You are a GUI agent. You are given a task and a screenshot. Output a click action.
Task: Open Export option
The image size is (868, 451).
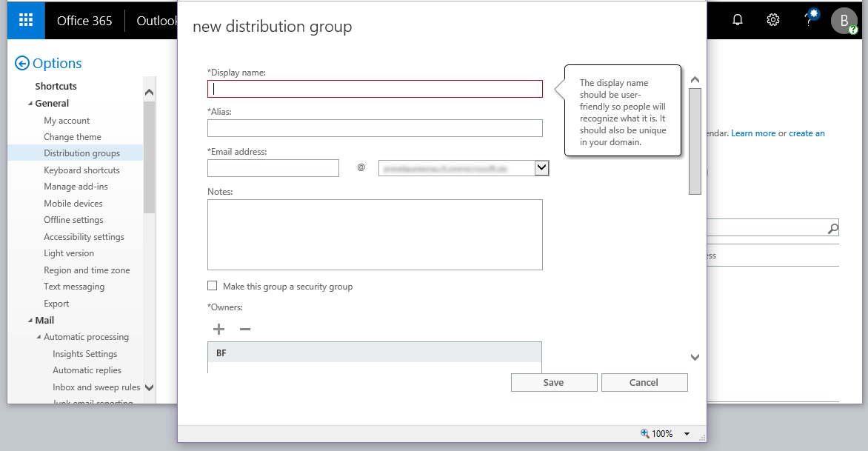click(x=56, y=303)
